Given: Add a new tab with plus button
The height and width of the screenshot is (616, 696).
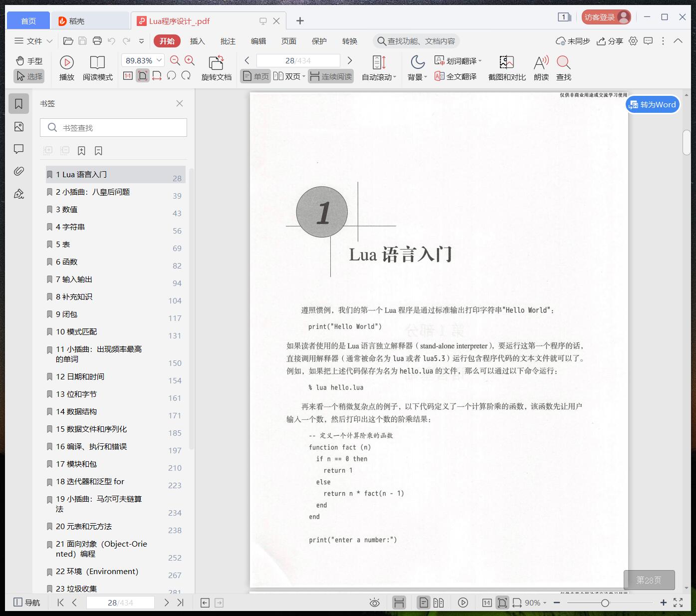Looking at the screenshot, I should coord(300,20).
